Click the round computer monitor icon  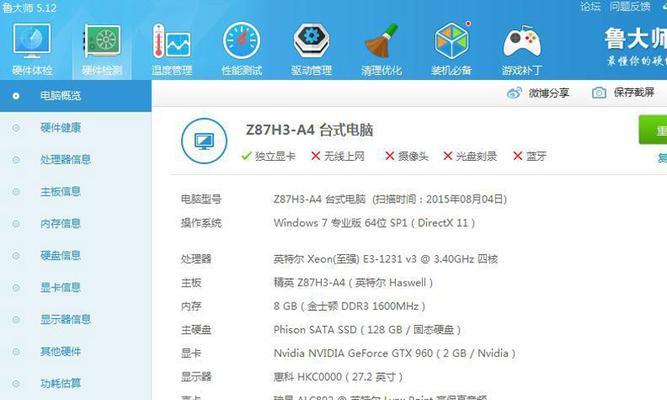point(204,141)
